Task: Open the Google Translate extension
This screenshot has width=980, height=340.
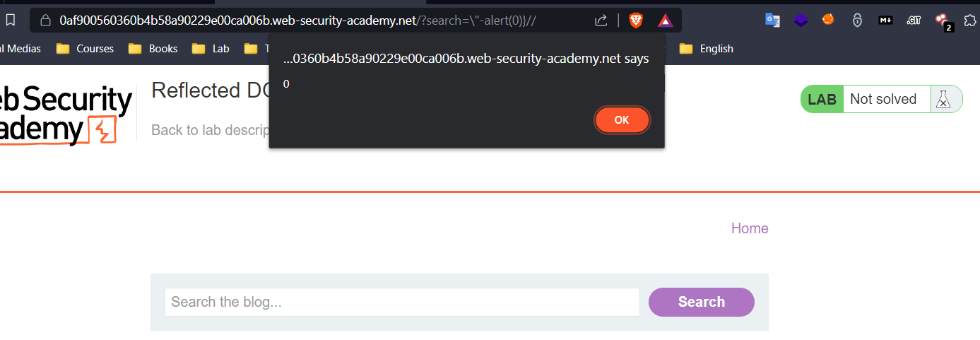Action: 772,20
